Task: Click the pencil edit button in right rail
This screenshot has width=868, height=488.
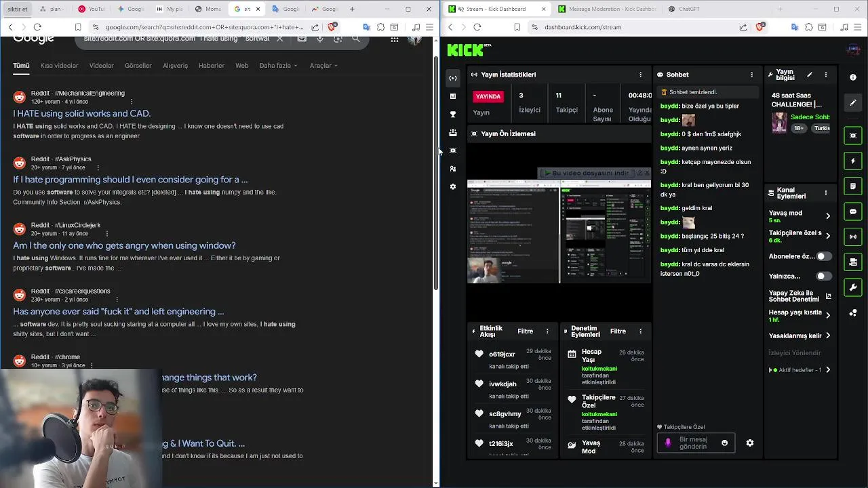Action: (x=853, y=103)
